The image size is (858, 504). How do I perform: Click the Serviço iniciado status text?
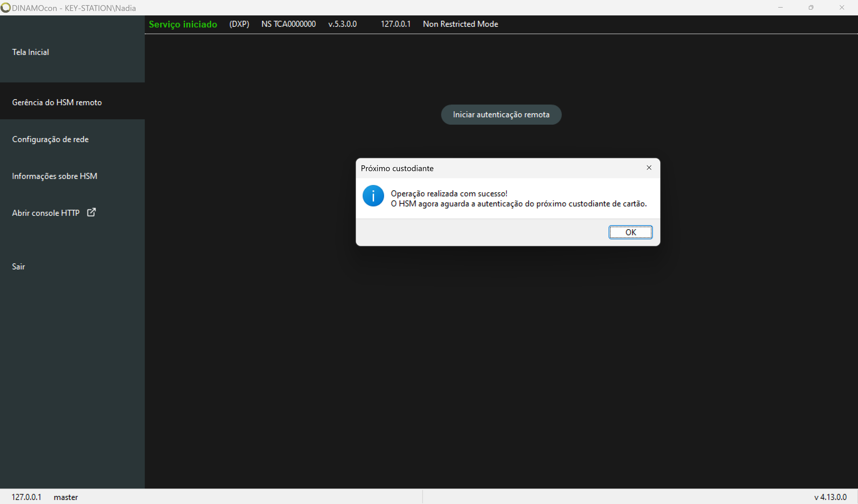(183, 25)
